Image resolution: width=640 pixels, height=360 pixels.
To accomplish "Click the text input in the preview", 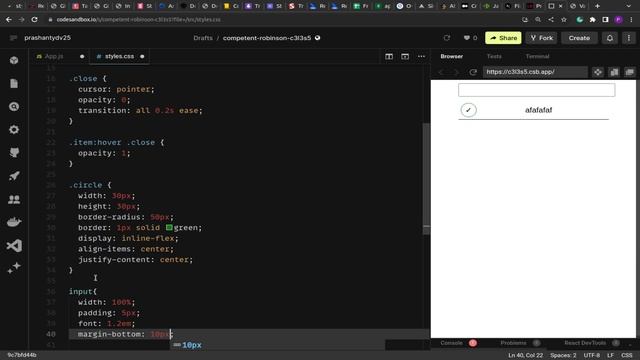I will pyautogui.click(x=536, y=90).
